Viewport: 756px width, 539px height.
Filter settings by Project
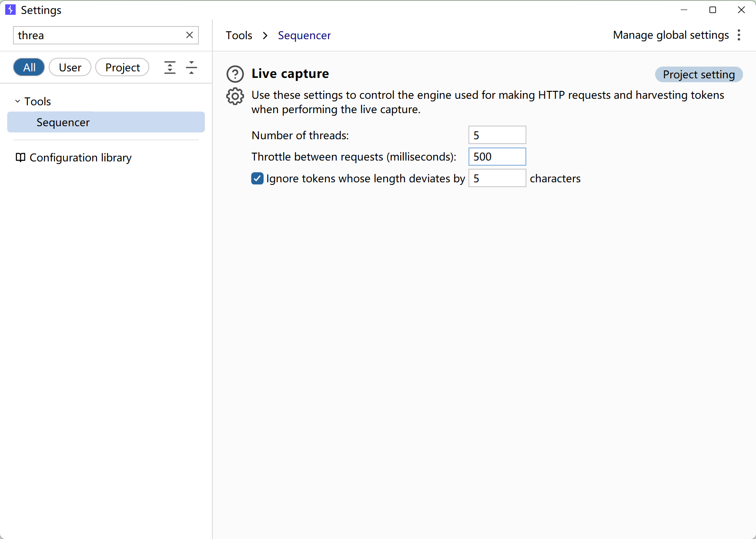pos(122,67)
